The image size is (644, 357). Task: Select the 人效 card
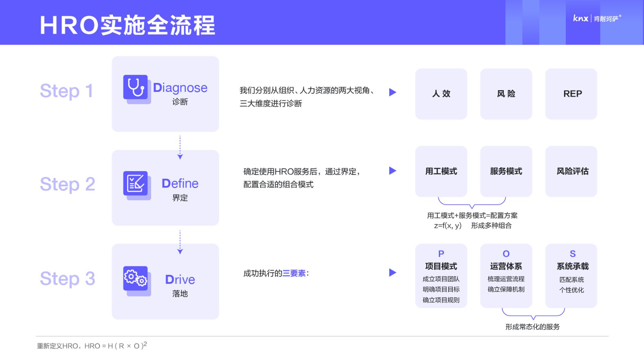point(441,94)
